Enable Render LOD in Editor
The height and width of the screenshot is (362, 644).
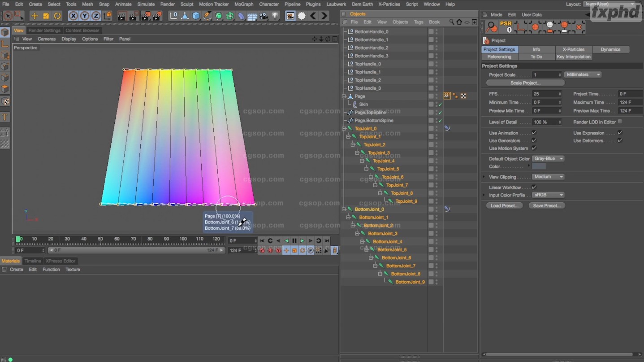[x=620, y=122]
